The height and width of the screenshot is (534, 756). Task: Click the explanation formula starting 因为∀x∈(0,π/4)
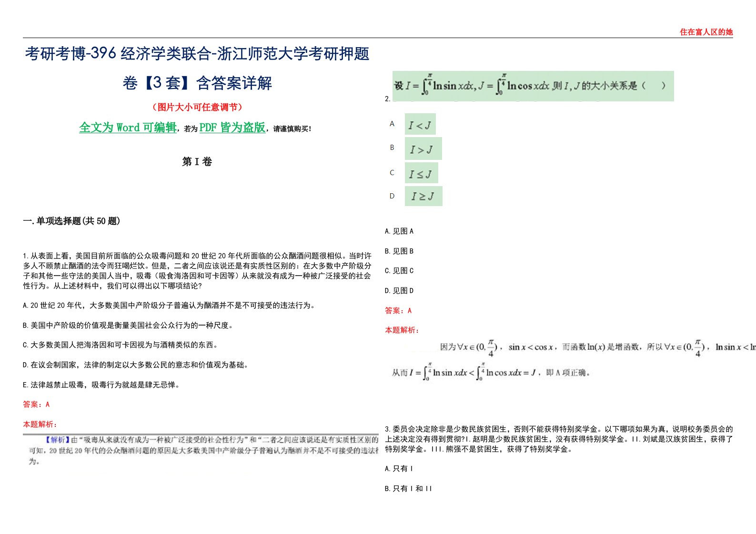pos(597,348)
